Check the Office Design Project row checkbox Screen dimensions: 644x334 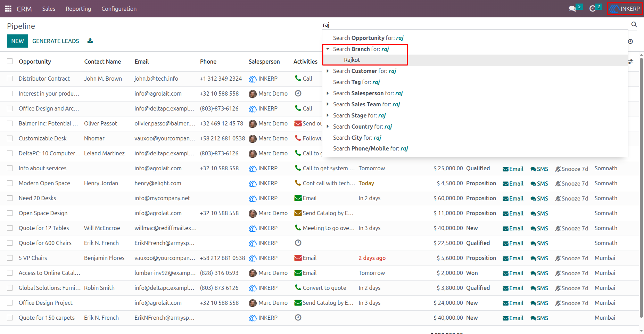pyautogui.click(x=10, y=303)
